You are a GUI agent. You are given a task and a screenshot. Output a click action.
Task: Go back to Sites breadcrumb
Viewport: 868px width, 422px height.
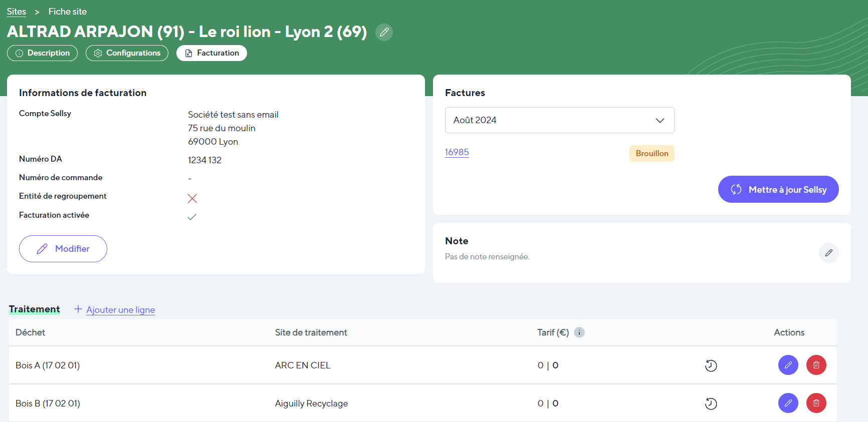pyautogui.click(x=17, y=12)
